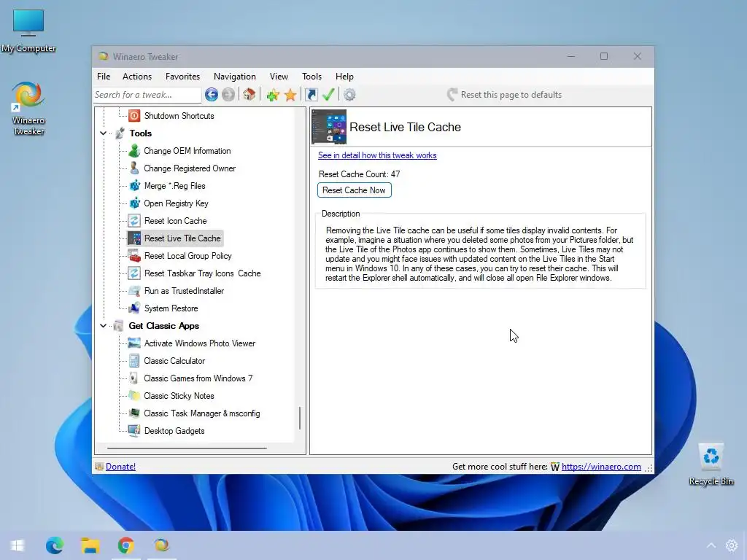Select Winaero Tweaker desktop shortcut

pos(28,109)
